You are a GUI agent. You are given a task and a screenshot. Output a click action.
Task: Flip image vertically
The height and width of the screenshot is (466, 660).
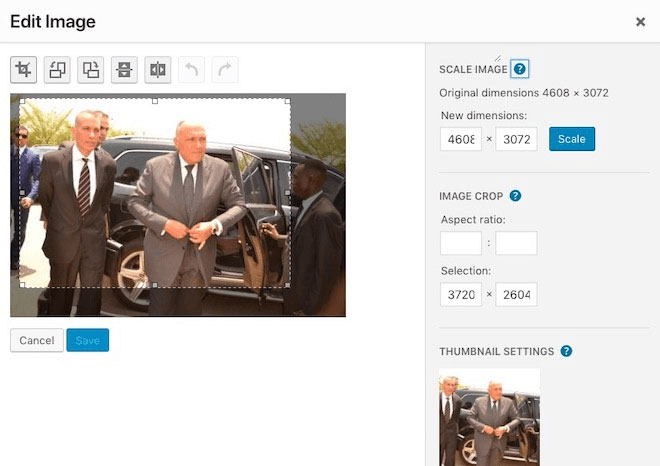(124, 69)
